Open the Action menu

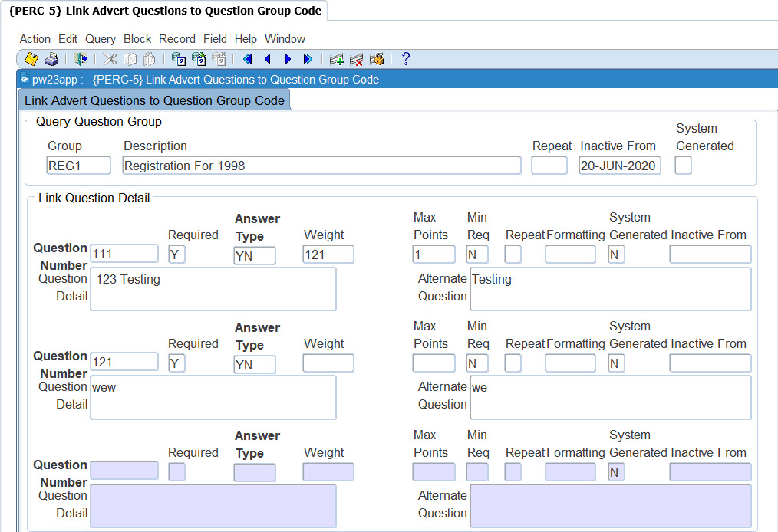click(x=35, y=39)
